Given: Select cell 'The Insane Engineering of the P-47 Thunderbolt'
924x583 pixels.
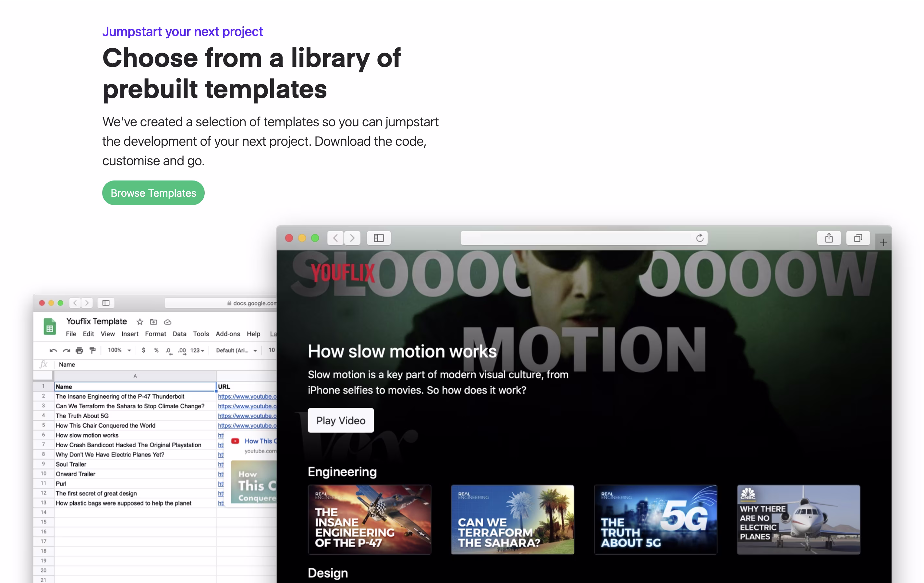Looking at the screenshot, I should (x=135, y=396).
